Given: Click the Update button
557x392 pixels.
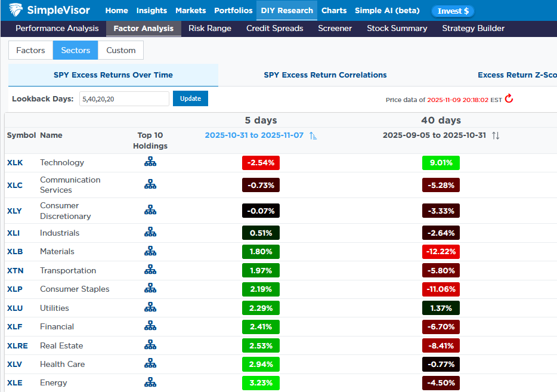Looking at the screenshot, I should pos(190,98).
